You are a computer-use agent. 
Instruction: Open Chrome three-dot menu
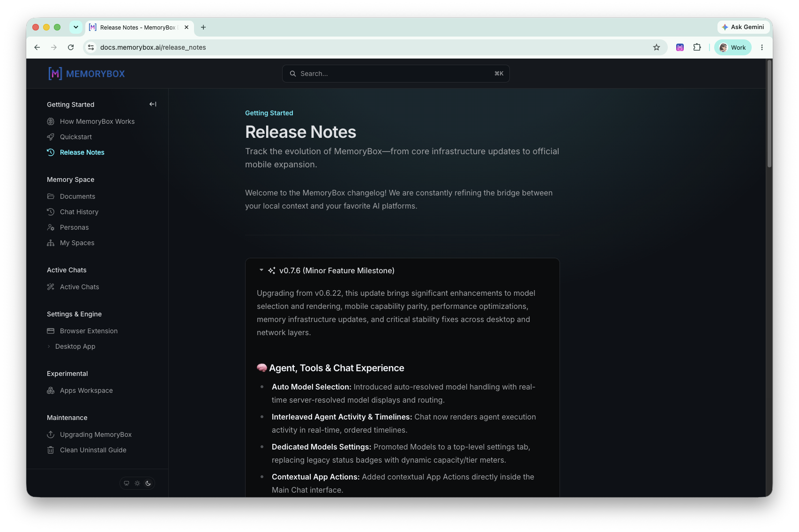[x=762, y=47]
